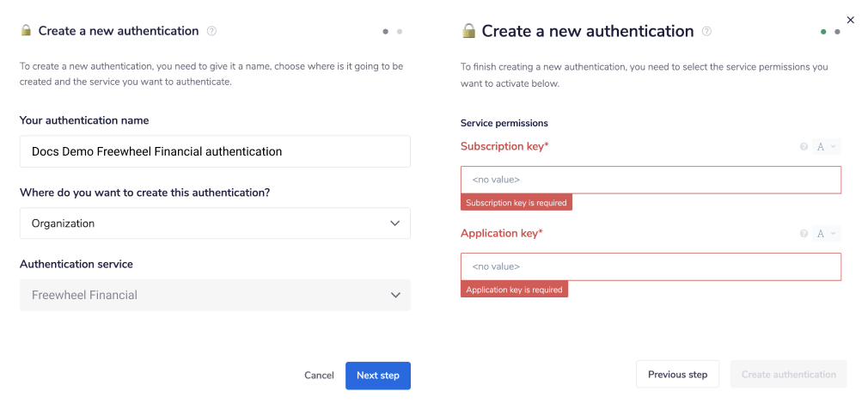Open the 'A' type selector for Application key
The image size is (868, 410).
click(x=826, y=234)
